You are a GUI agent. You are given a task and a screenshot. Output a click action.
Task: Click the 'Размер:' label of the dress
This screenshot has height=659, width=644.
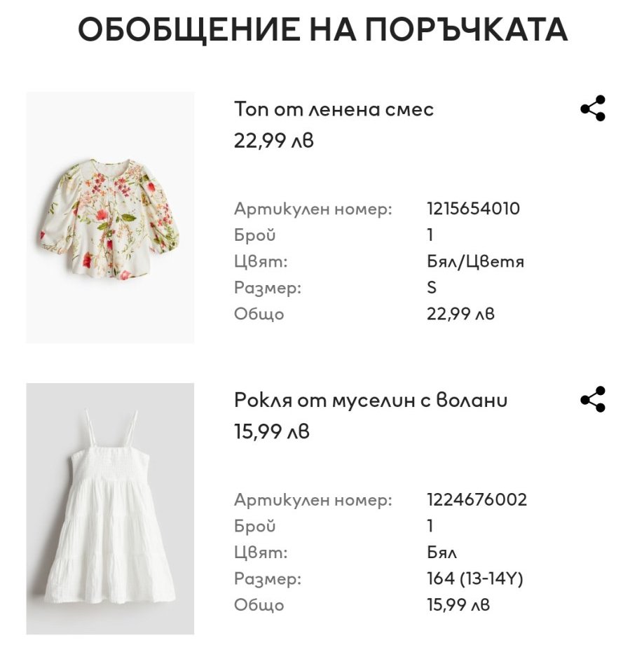click(x=268, y=579)
